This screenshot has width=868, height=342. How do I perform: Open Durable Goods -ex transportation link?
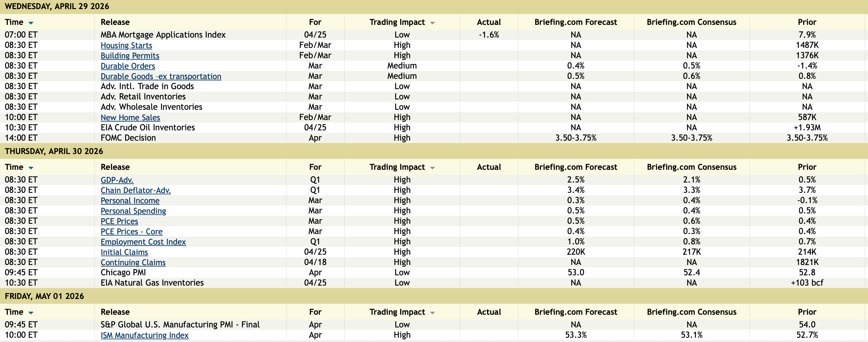pyautogui.click(x=161, y=76)
